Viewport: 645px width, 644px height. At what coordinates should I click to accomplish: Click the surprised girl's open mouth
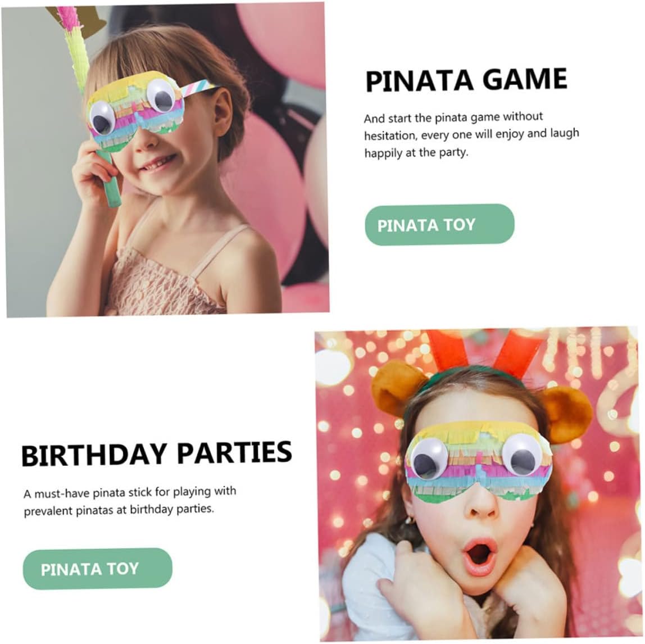pyautogui.click(x=480, y=556)
